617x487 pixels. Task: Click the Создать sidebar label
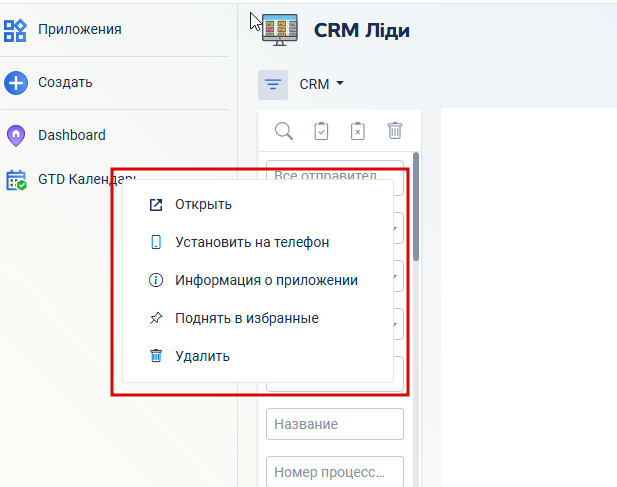65,82
